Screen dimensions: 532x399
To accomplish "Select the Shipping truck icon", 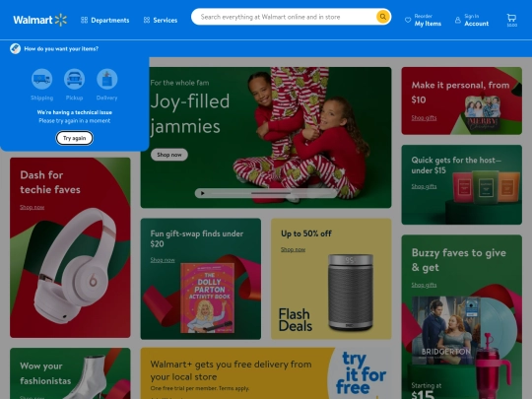I will point(41,79).
